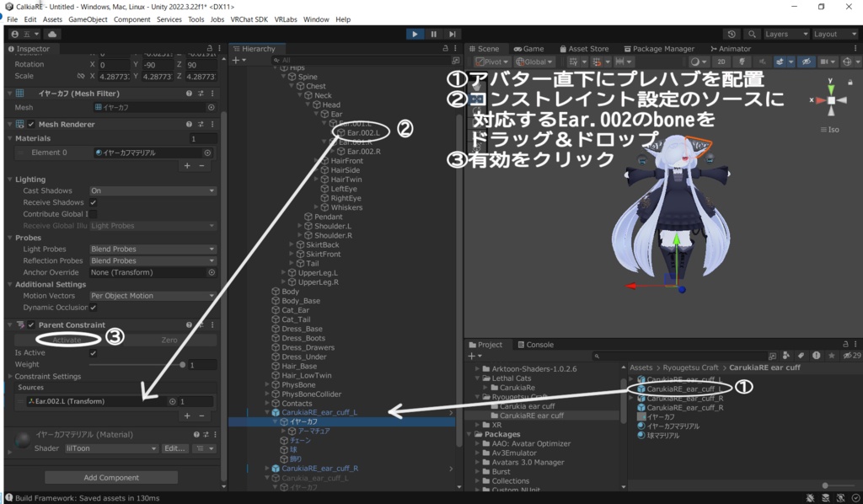Viewport: 863px width, 504px height.
Task: Expand the Constraint Settings foldout
Action: [x=10, y=377]
